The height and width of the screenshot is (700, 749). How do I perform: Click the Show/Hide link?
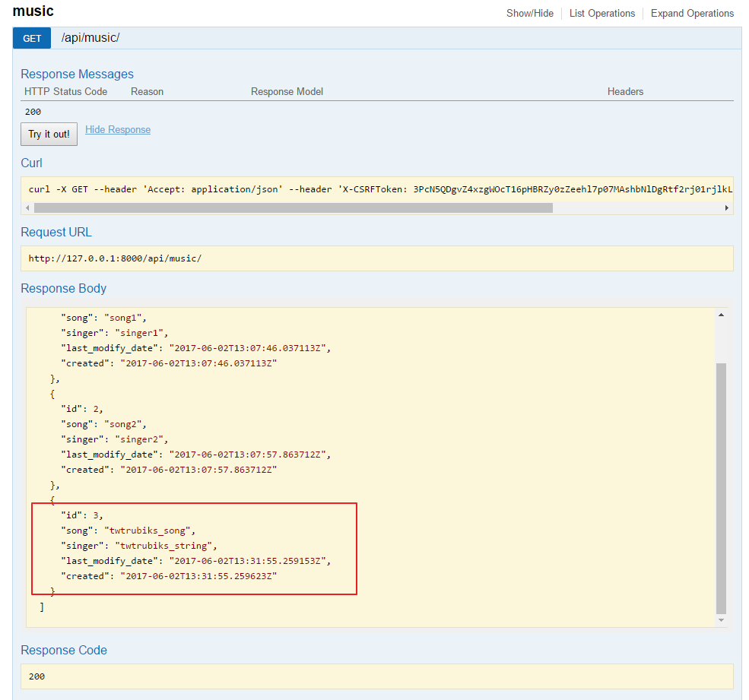click(530, 14)
